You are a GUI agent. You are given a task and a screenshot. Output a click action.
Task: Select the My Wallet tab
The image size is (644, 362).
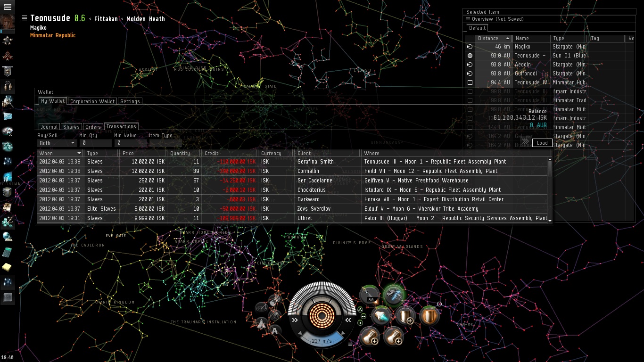[x=53, y=101]
